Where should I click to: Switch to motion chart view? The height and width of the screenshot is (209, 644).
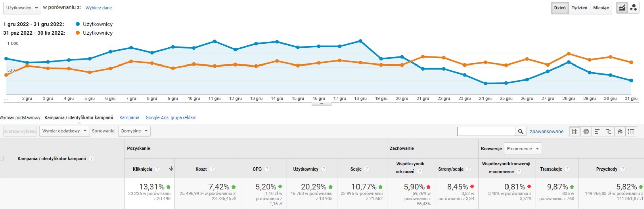pos(634,8)
